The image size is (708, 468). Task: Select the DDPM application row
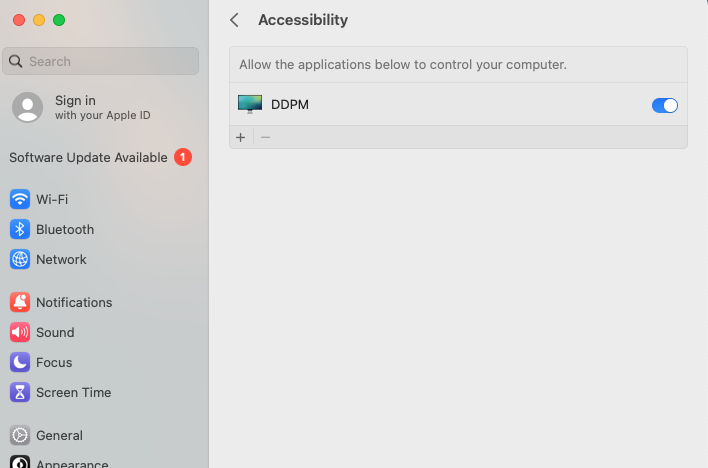(x=458, y=104)
